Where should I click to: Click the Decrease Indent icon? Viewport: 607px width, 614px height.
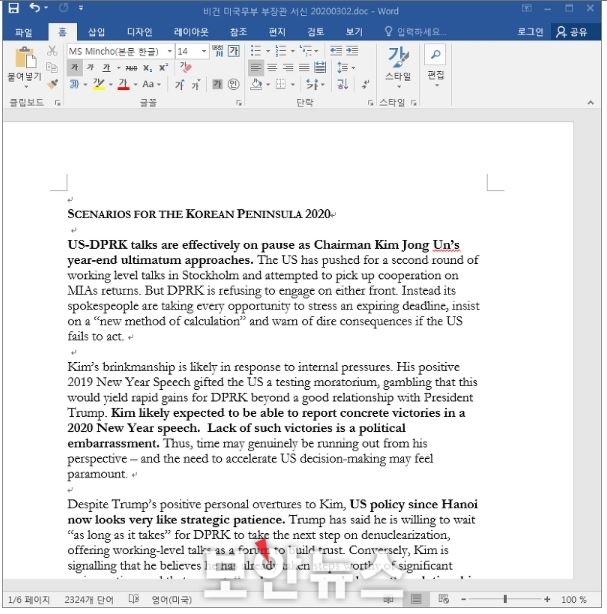[x=336, y=51]
